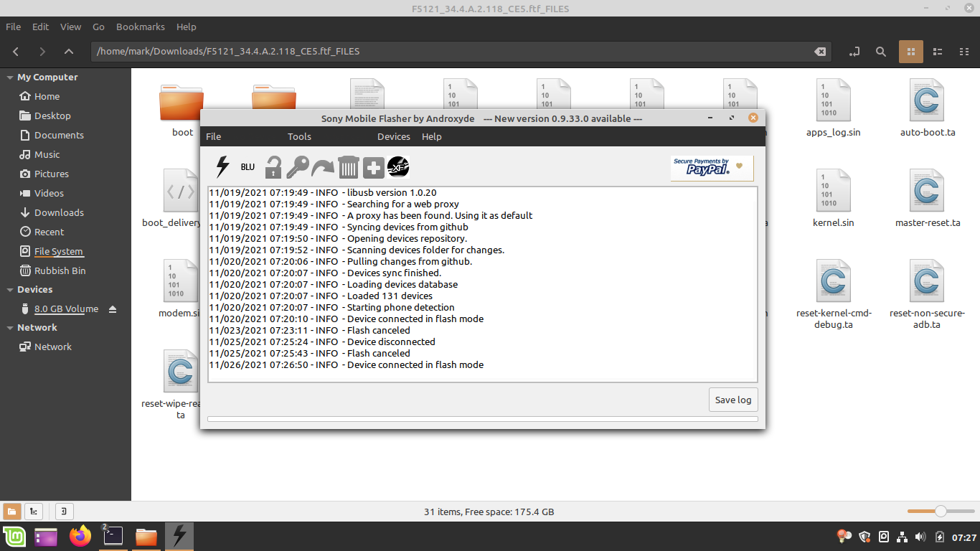Viewport: 980px width, 551px height.
Task: Switch to compact view
Action: (x=963, y=52)
